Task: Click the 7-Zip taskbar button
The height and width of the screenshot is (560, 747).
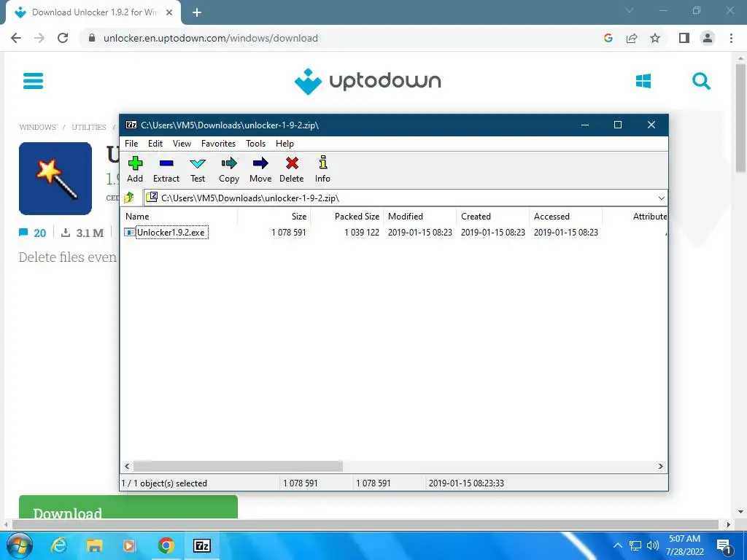Action: (202, 545)
